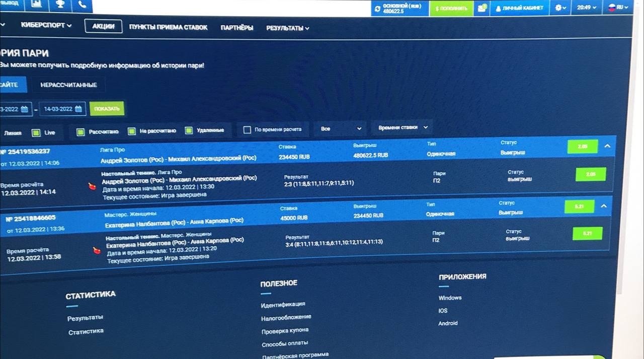Open the Все filter dropdown
The image size is (644, 359).
[341, 129]
